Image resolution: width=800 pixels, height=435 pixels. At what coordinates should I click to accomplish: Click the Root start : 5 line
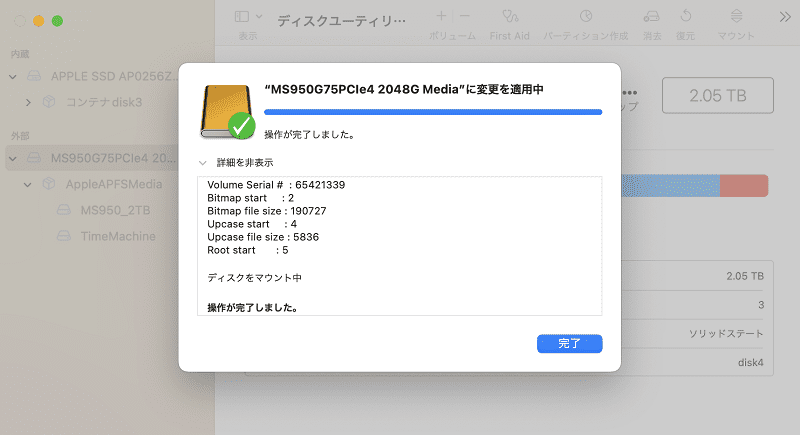click(x=247, y=250)
